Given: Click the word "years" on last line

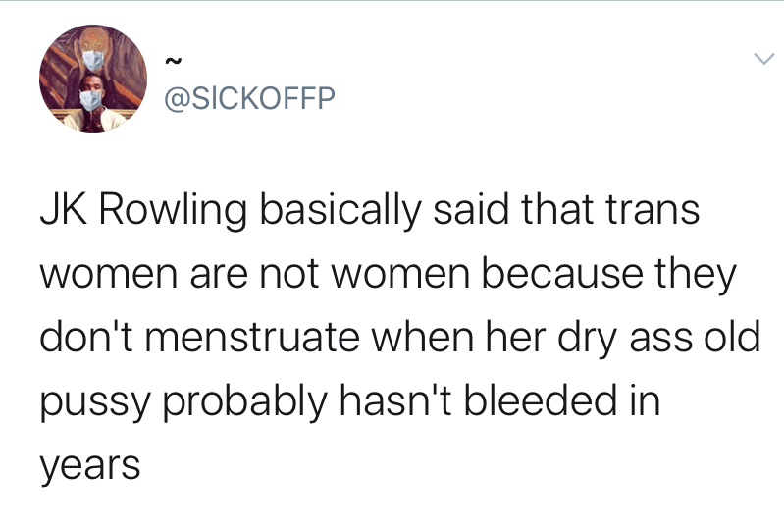Looking at the screenshot, I should (90, 468).
